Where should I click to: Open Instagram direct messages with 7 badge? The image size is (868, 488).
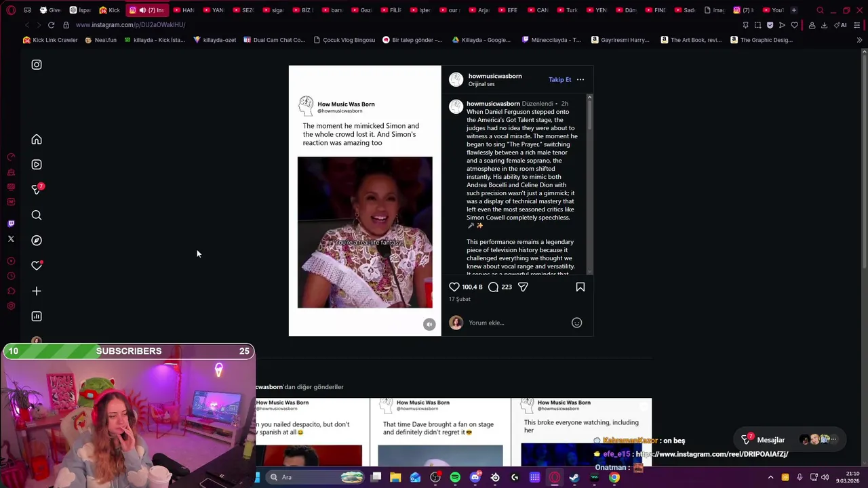pyautogui.click(x=37, y=190)
